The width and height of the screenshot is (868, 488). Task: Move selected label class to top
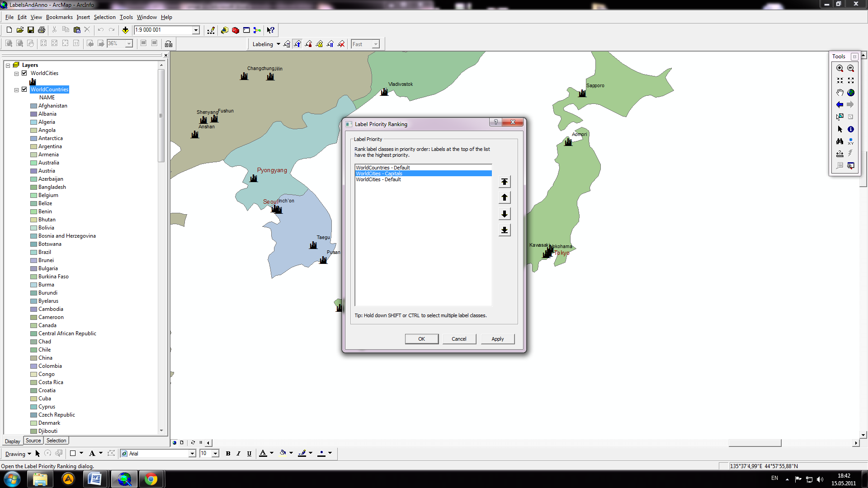(505, 182)
